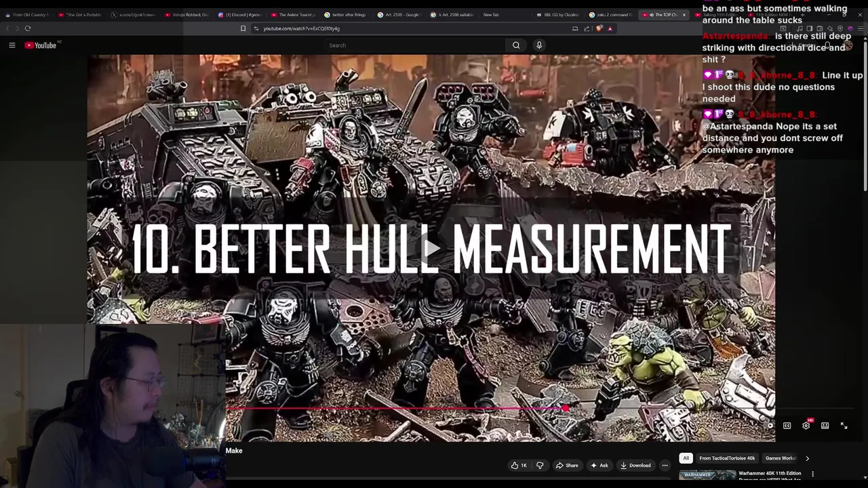Switch to the Art. 2598 Google tab
The height and width of the screenshot is (488, 868).
[400, 15]
